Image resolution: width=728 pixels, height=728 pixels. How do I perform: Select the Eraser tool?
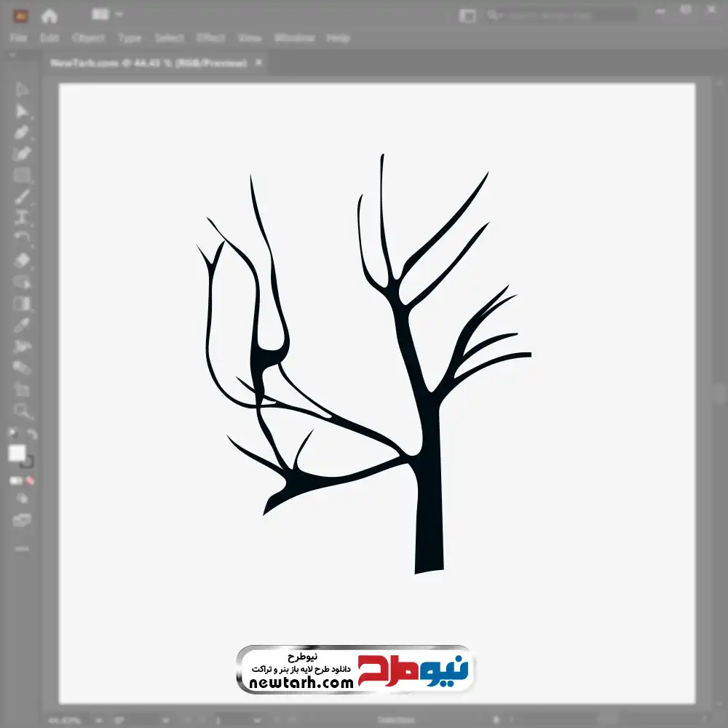click(x=22, y=260)
